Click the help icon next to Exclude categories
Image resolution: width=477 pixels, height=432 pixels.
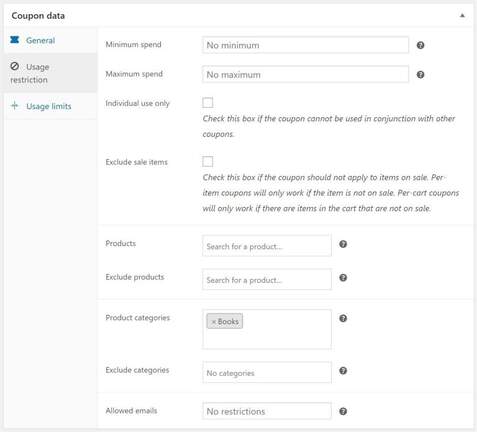tap(343, 371)
